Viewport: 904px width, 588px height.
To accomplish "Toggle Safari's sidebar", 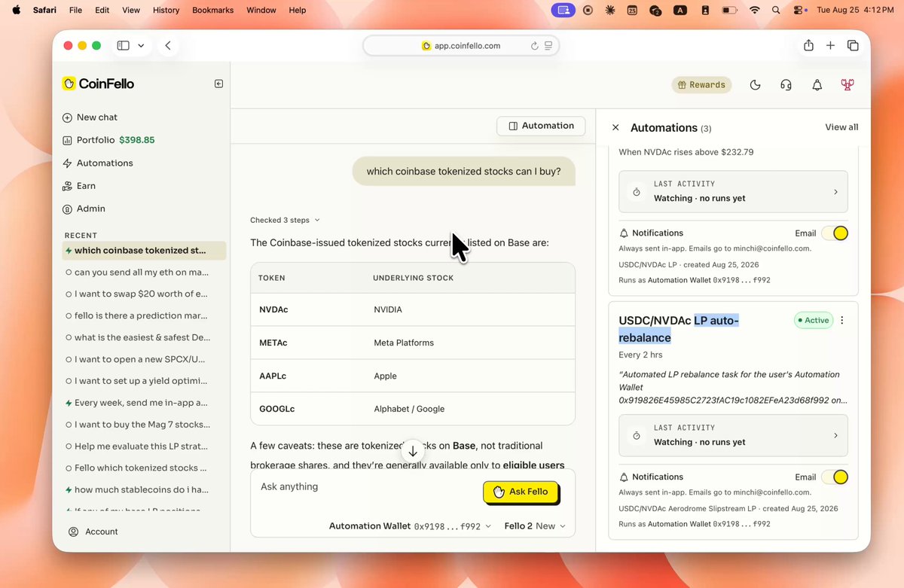I will click(123, 45).
